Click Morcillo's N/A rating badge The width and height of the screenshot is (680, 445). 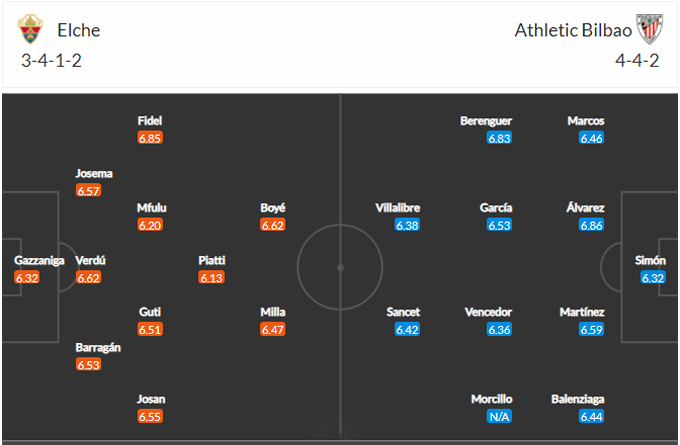point(499,416)
